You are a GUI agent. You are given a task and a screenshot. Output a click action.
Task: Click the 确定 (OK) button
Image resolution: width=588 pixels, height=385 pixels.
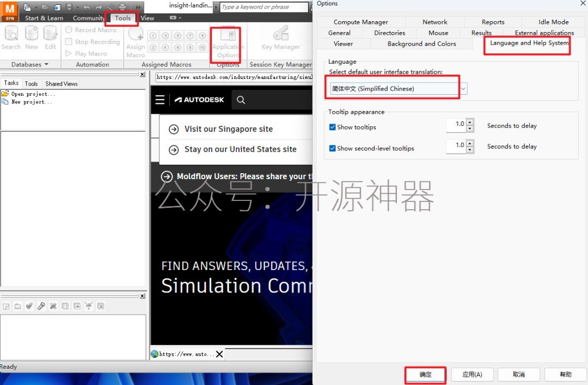(426, 375)
